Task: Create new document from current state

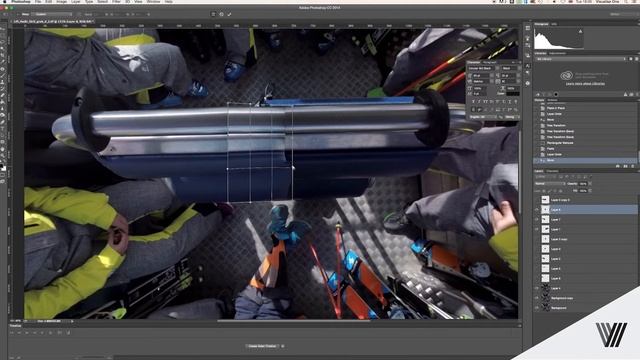Action: pyautogui.click(x=618, y=166)
